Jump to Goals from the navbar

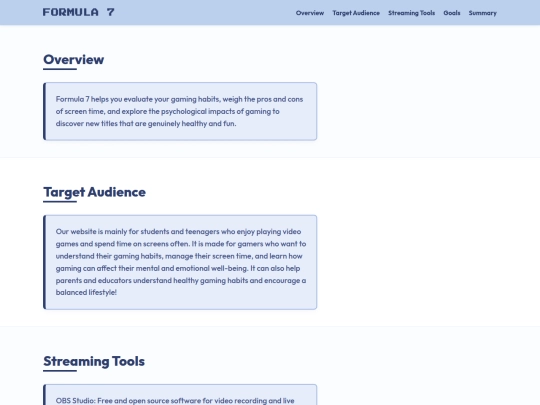451,13
